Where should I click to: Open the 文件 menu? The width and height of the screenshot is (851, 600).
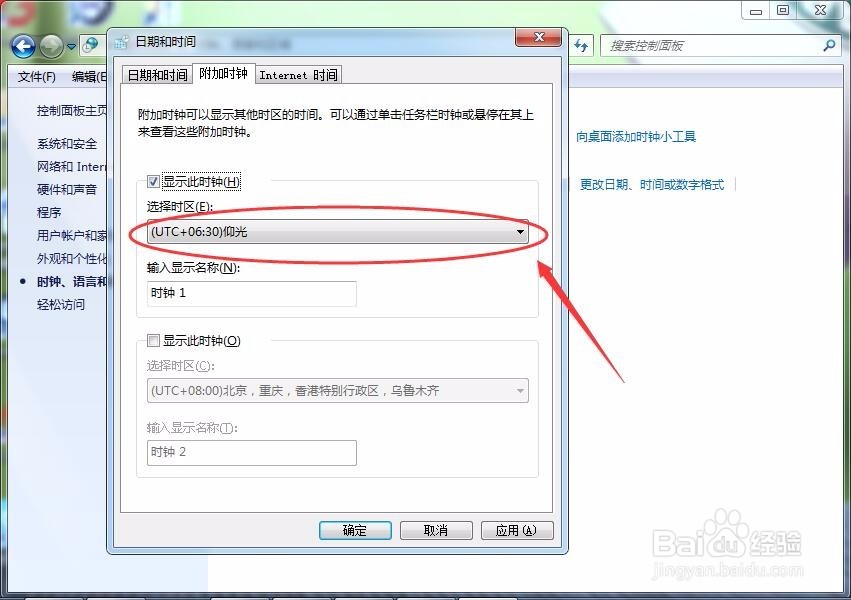[36, 77]
